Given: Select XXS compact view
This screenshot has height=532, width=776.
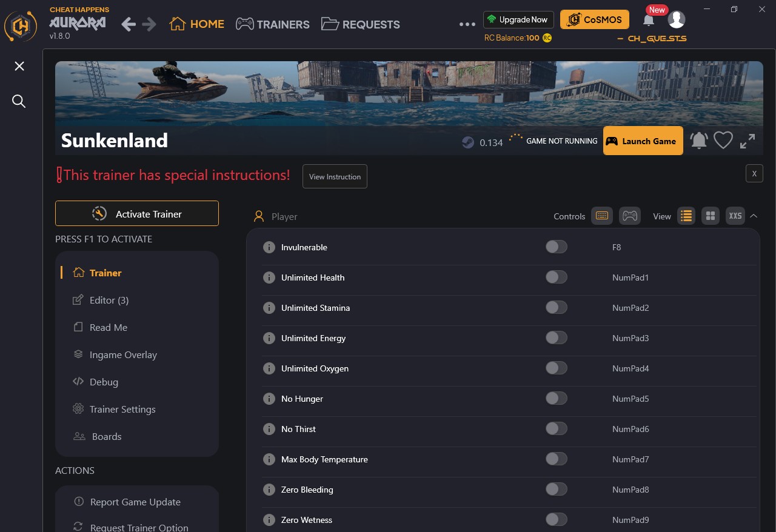Looking at the screenshot, I should click(x=735, y=216).
